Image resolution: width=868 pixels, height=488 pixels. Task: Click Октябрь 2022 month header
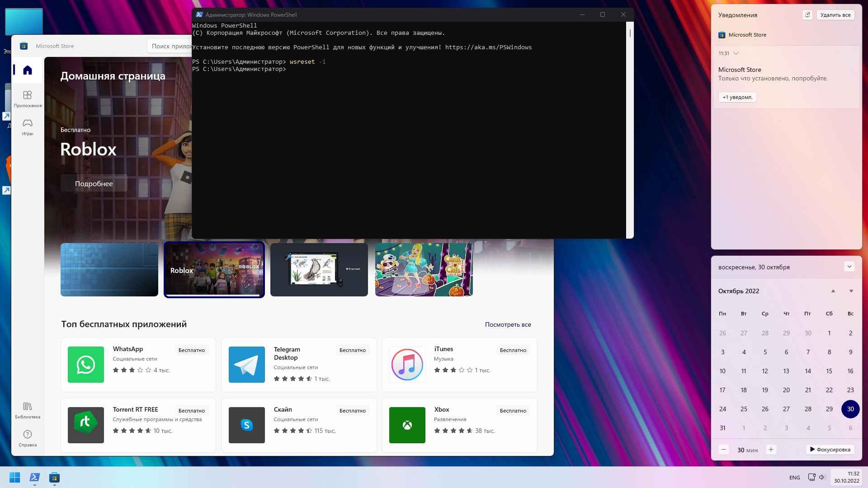pos(739,291)
